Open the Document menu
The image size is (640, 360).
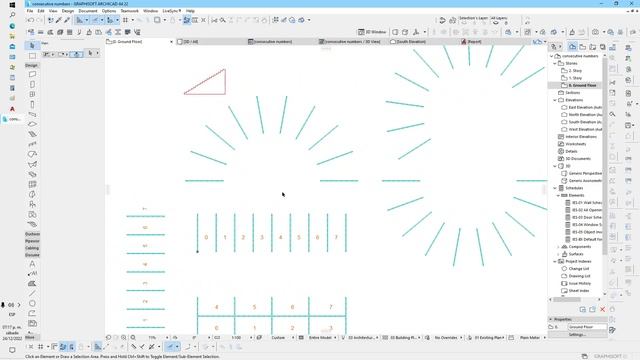(x=88, y=11)
